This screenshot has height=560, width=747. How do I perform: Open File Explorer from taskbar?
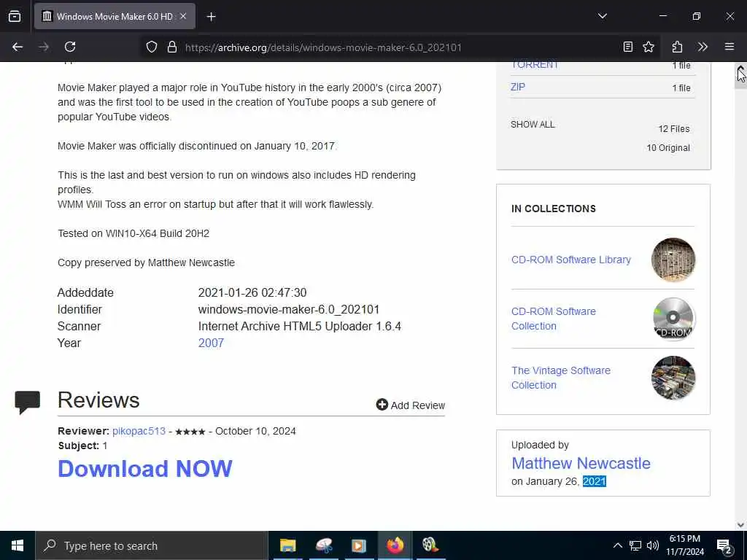coord(287,545)
